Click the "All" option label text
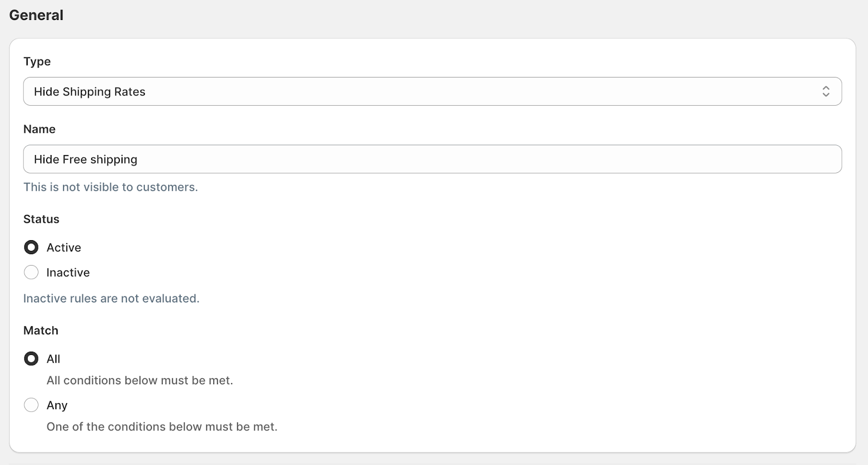The height and width of the screenshot is (465, 868). (53, 359)
